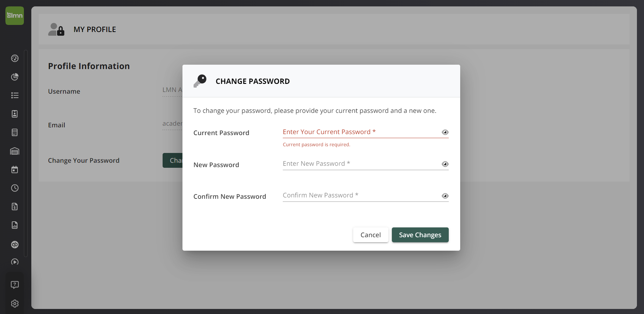Screen dimensions: 644x314
Task: Cancel the password change dialog
Action: [x=370, y=235]
